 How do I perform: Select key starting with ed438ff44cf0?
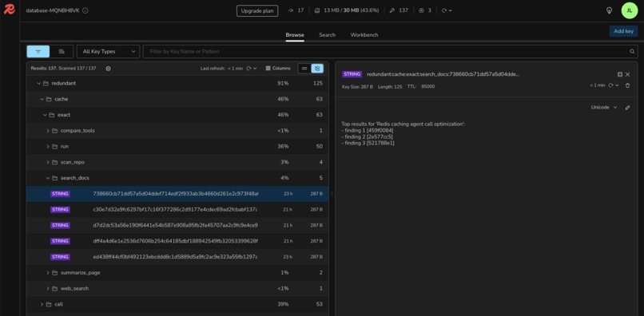pos(177,257)
